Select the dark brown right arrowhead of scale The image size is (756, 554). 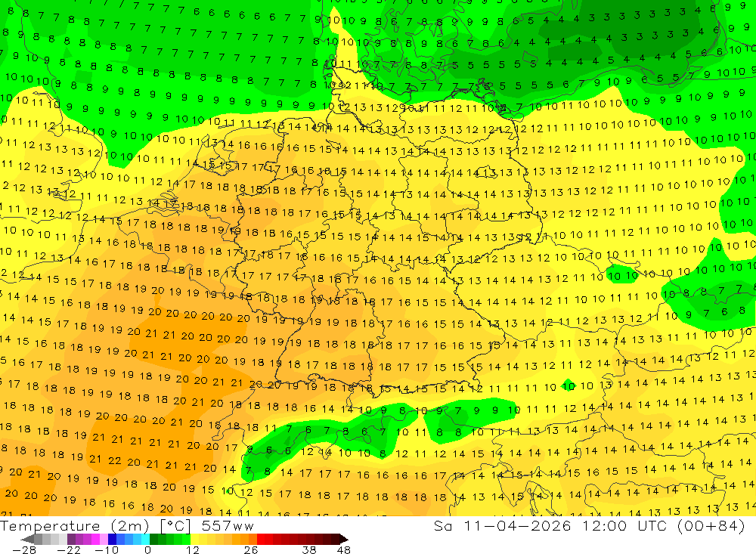coord(342,539)
